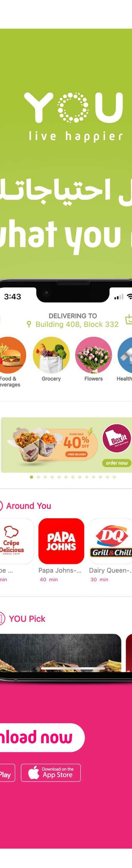Open the Food & Beverages category icon
This screenshot has width=132, height=868.
(x=13, y=355)
